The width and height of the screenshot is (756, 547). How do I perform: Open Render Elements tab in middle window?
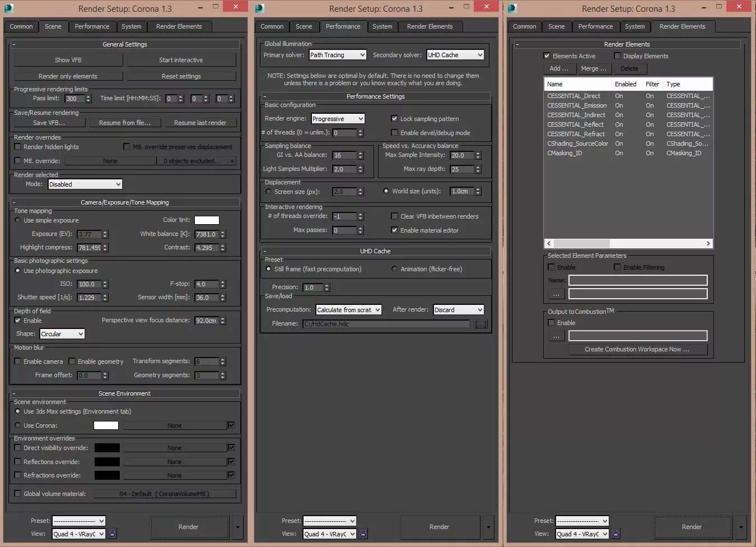click(x=430, y=26)
